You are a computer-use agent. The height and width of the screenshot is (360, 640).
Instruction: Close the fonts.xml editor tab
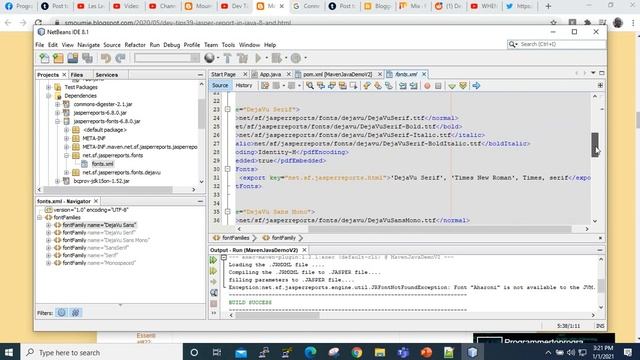click(424, 74)
